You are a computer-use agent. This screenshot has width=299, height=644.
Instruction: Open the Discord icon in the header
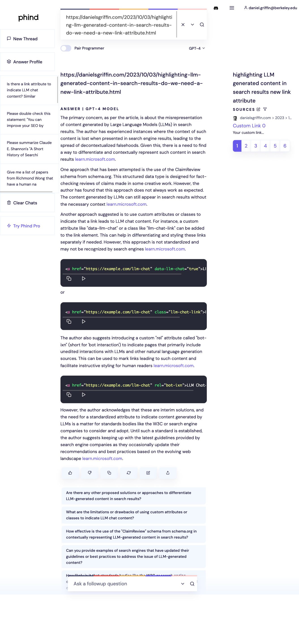click(x=216, y=8)
